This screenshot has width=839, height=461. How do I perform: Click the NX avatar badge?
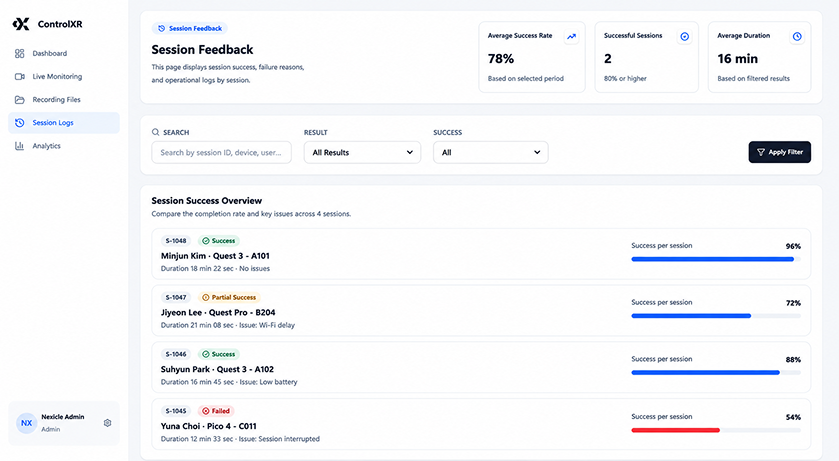(26, 423)
